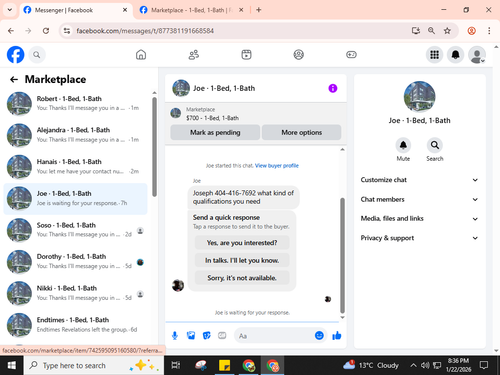Open the 13°C Cloudy weather widget
This screenshot has height=375, width=500.
click(371, 365)
